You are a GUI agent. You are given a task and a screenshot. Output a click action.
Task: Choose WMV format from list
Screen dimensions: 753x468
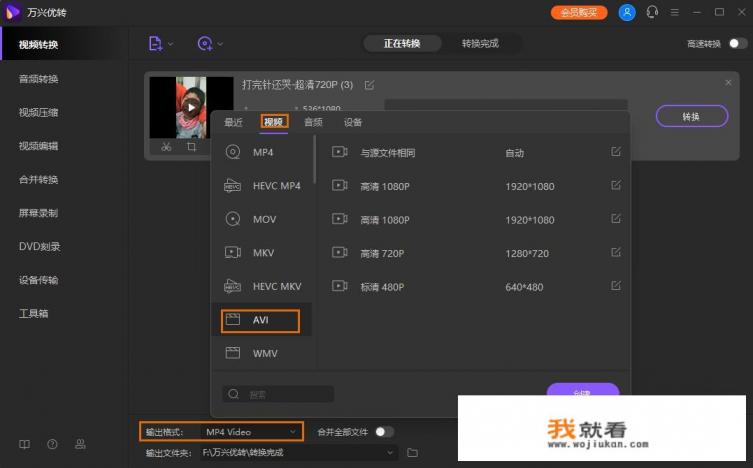pyautogui.click(x=262, y=354)
